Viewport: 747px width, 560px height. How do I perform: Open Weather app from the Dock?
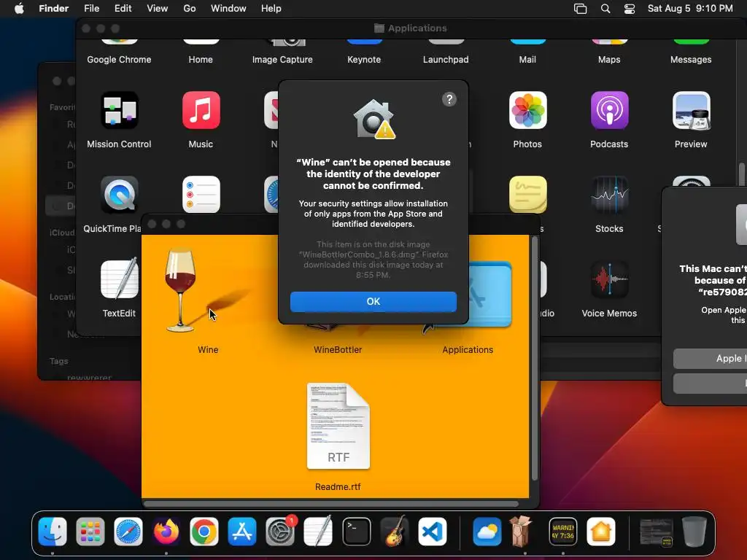pos(487,532)
